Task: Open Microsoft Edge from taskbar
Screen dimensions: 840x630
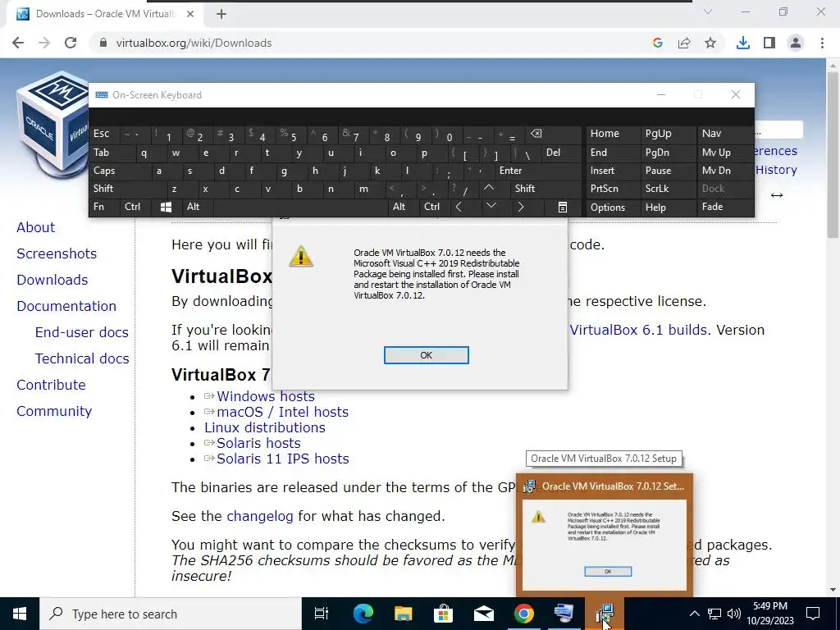Action: pyautogui.click(x=363, y=614)
